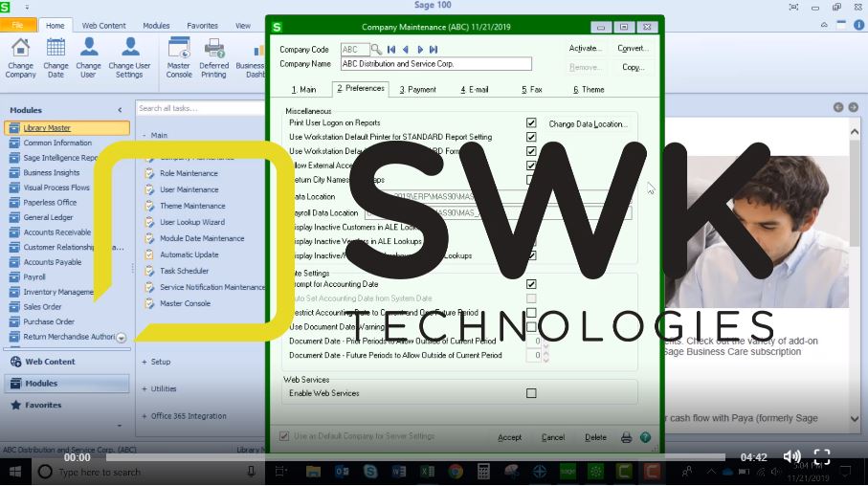The width and height of the screenshot is (868, 486).
Task: Go to the next company record
Action: pos(419,49)
